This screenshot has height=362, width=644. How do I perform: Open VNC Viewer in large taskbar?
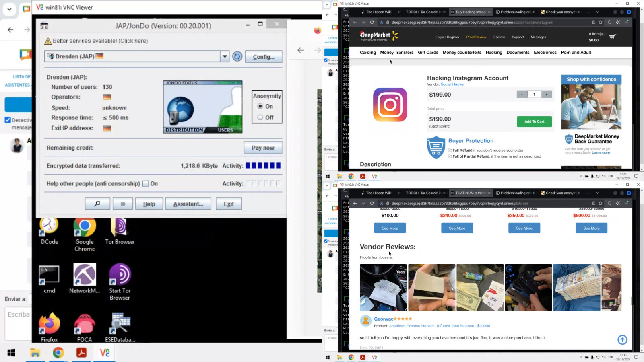pyautogui.click(x=105, y=353)
